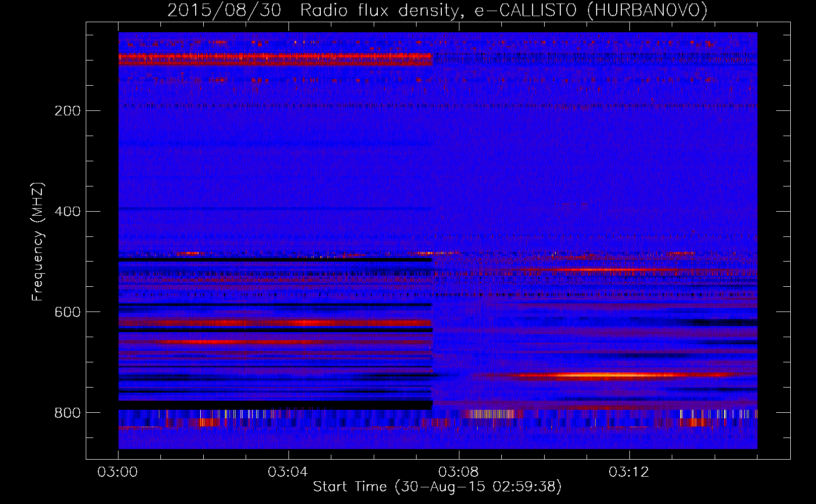This screenshot has width=816, height=504.
Task: Click the 400 frequency axis label
Action: 67,212
